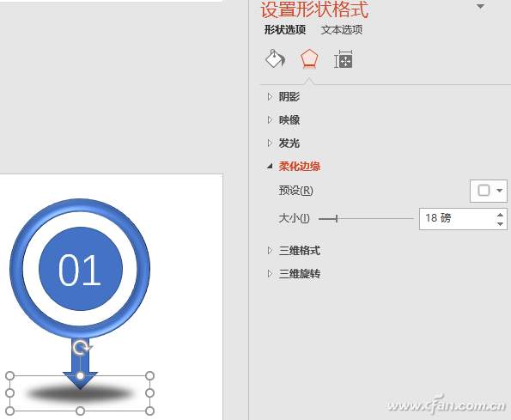
Task: Collapse the 柔化边缘 section
Action: (x=294, y=166)
